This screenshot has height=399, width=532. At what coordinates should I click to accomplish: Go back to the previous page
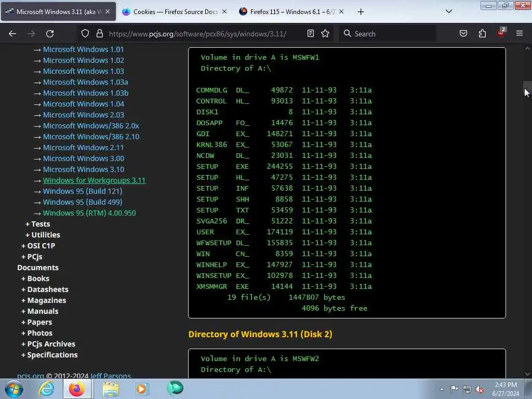pyautogui.click(x=12, y=34)
